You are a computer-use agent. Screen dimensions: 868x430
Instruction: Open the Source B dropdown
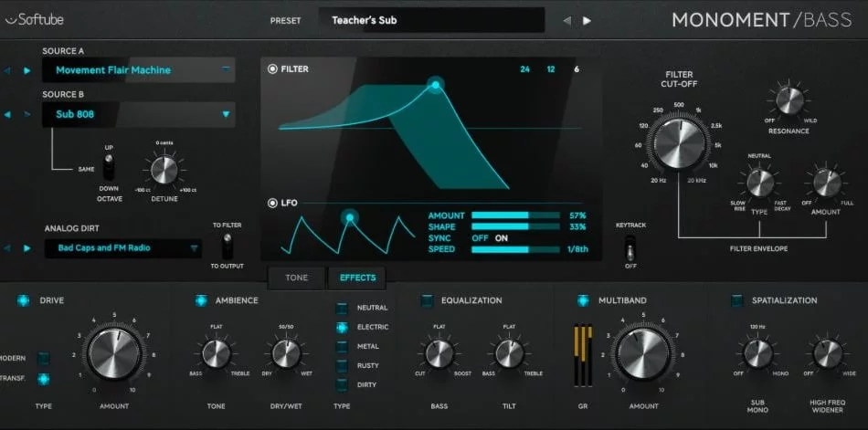[x=138, y=114]
